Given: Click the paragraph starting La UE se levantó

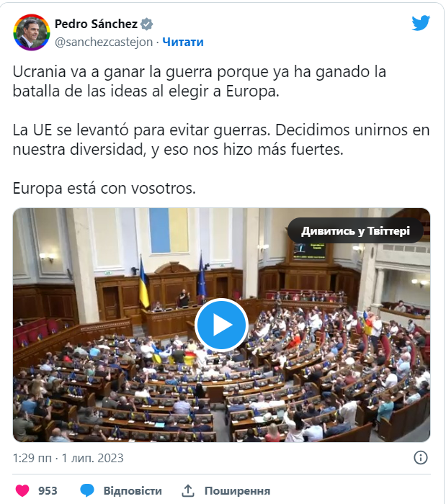Looking at the screenshot, I should point(221,140).
